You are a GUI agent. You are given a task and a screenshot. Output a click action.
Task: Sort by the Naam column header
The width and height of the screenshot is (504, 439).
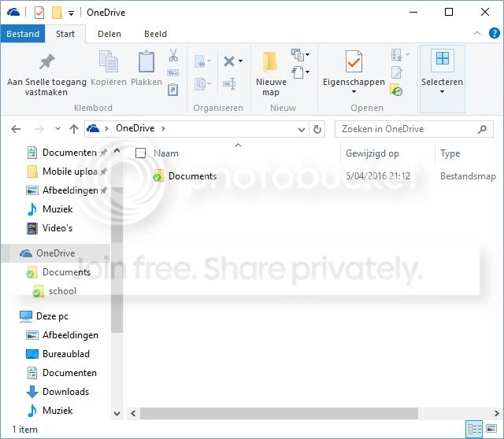(166, 153)
